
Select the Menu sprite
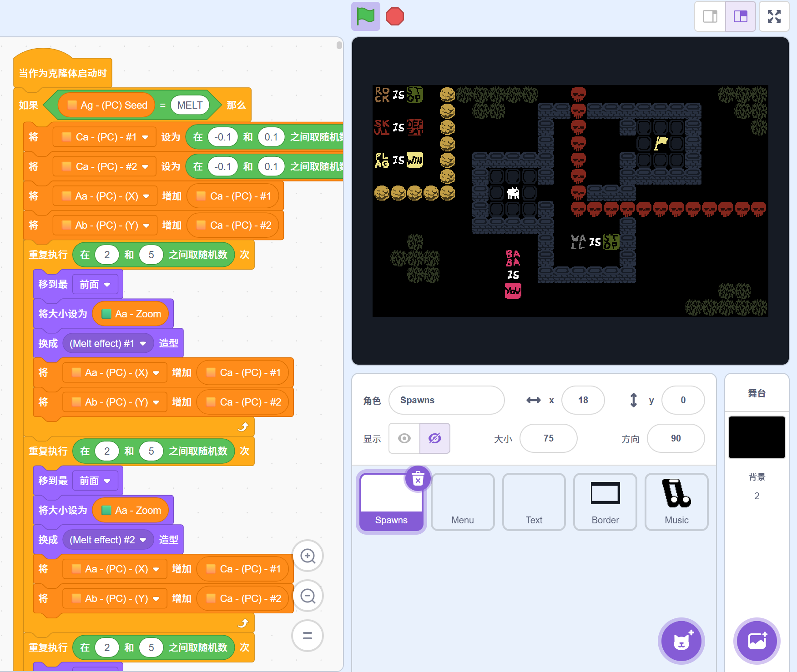click(463, 502)
